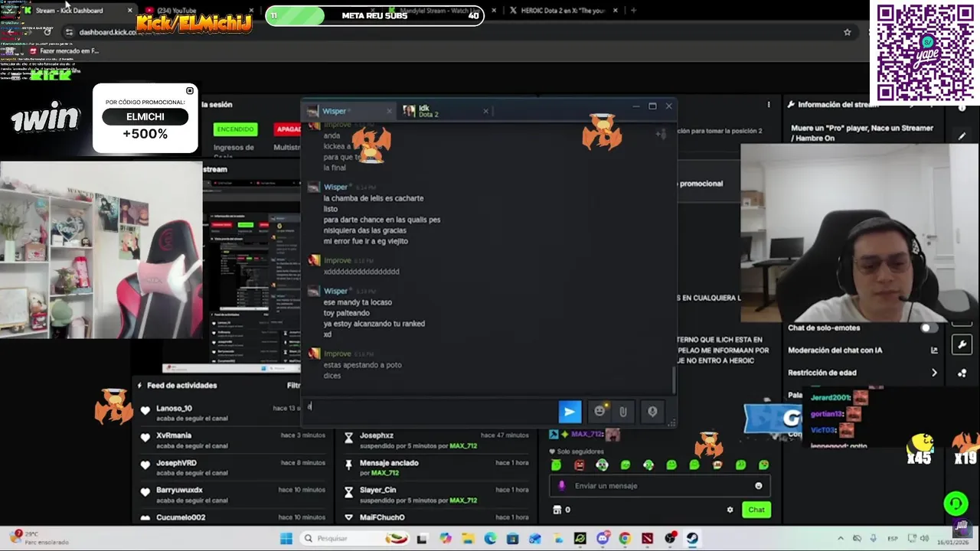Screen dimensions: 980x551
Task: Open Dota 2 from the taskbar
Action: coord(647,539)
